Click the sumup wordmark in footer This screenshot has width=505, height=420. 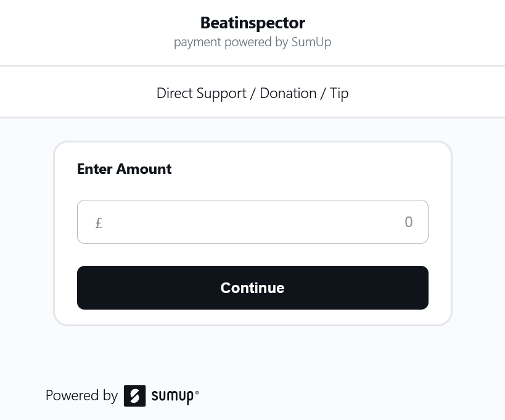[x=173, y=397]
